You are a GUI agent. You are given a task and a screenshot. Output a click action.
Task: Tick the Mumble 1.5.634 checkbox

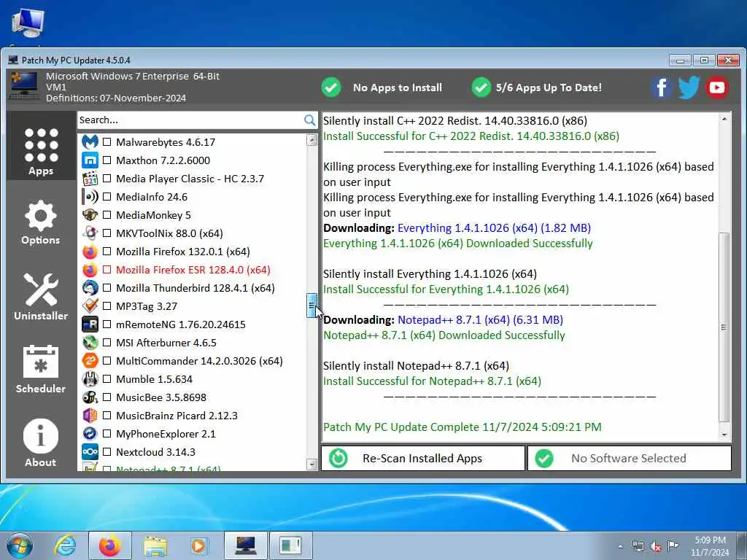(x=107, y=379)
